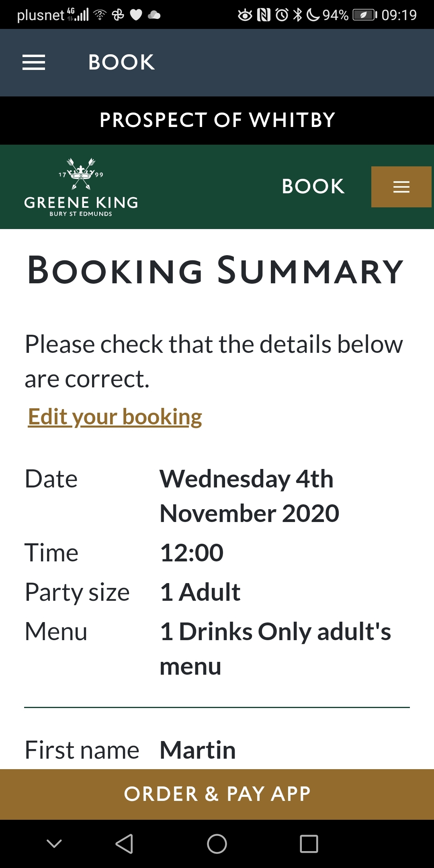The image size is (434, 868).
Task: Tap the gold hamburger menu button
Action: tap(401, 187)
